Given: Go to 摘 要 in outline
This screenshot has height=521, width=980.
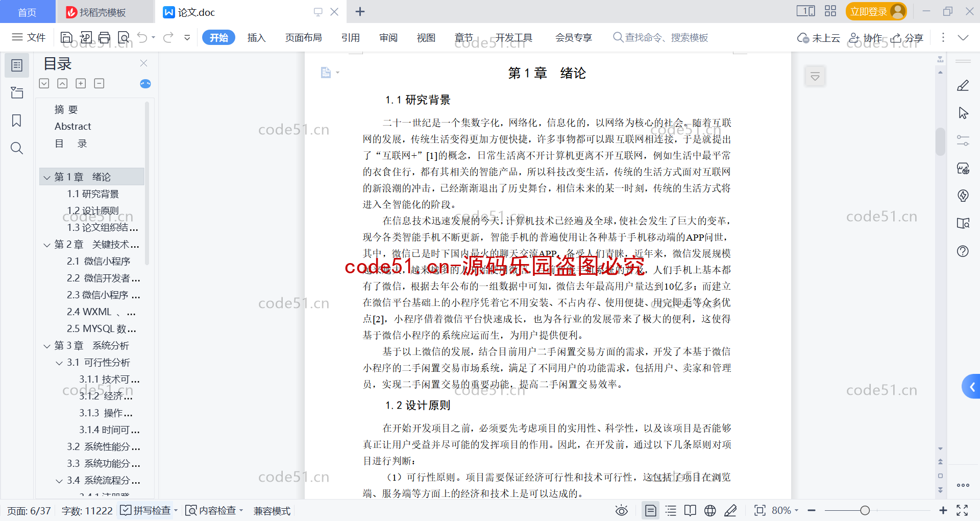Looking at the screenshot, I should (66, 109).
